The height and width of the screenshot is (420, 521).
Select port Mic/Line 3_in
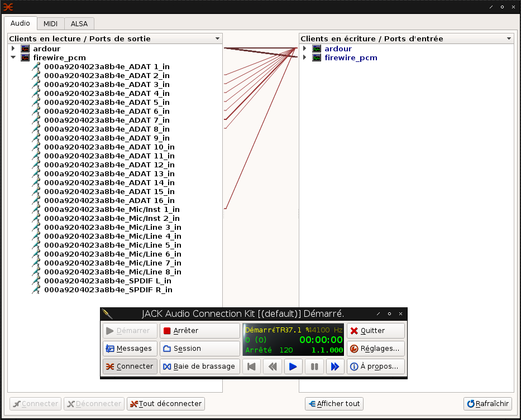(x=113, y=228)
